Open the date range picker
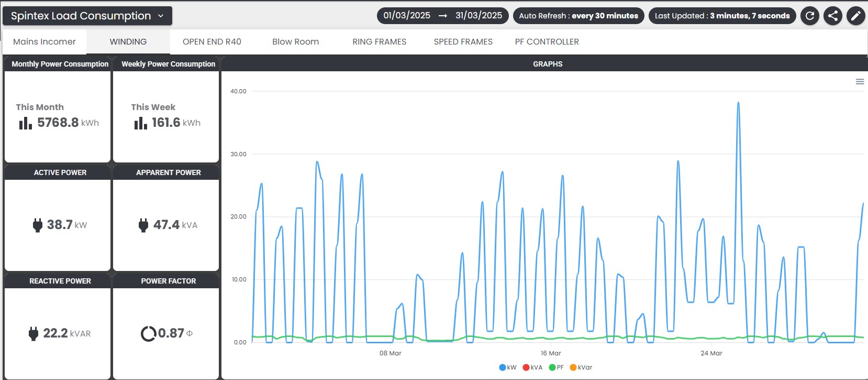868x380 pixels. 442,16
